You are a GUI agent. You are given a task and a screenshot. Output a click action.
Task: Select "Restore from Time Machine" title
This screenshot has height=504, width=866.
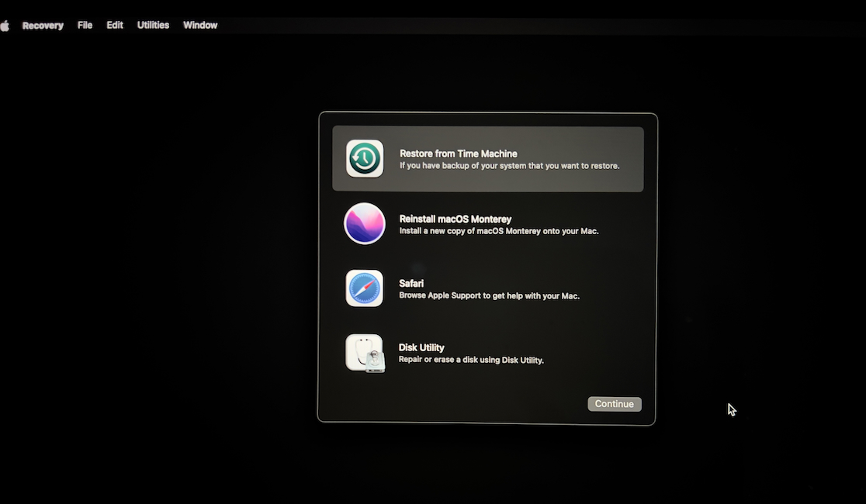(x=459, y=154)
